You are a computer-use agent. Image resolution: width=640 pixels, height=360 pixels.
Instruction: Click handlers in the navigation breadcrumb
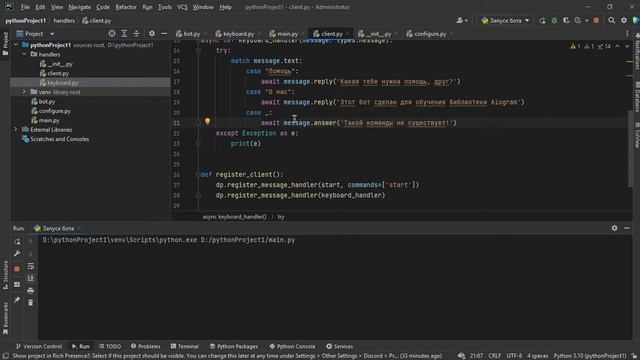click(64, 20)
